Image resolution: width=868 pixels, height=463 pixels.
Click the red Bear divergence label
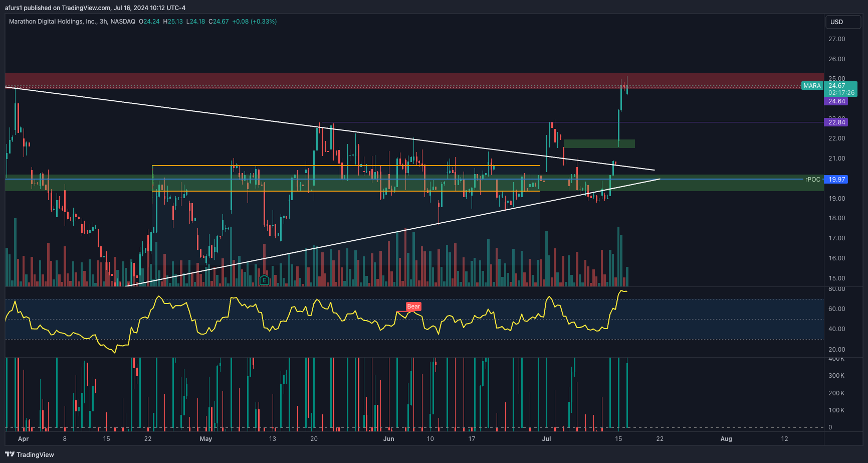coord(413,306)
